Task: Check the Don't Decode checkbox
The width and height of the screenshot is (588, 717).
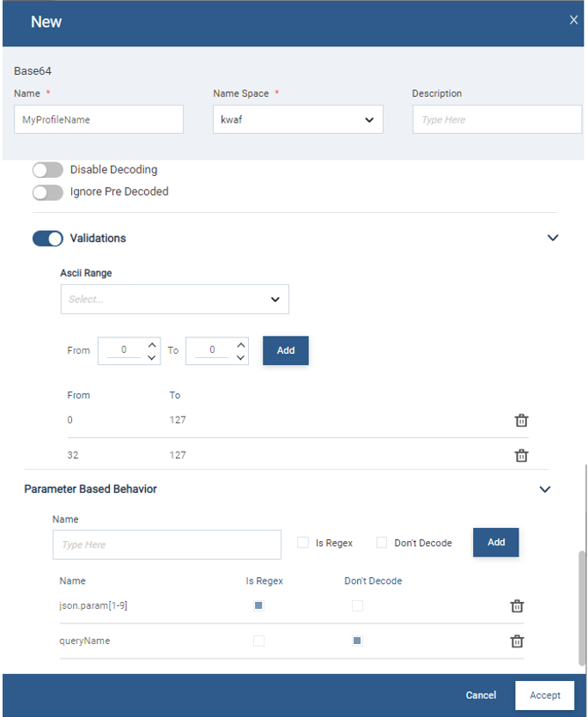Action: click(381, 542)
